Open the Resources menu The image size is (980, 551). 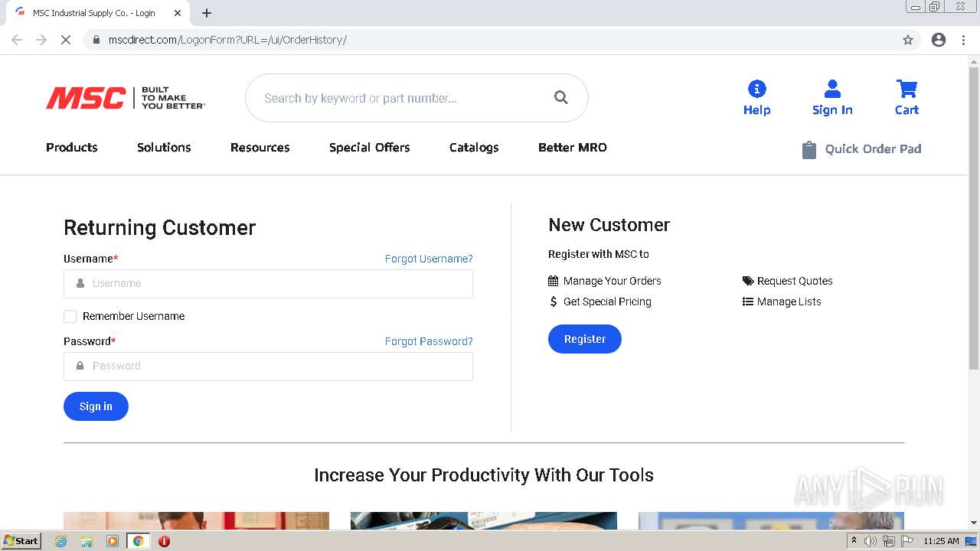tap(260, 148)
